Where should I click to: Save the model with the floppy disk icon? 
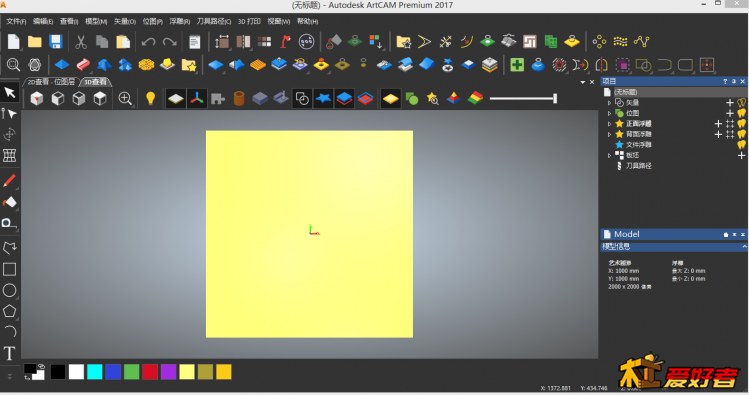pos(56,42)
